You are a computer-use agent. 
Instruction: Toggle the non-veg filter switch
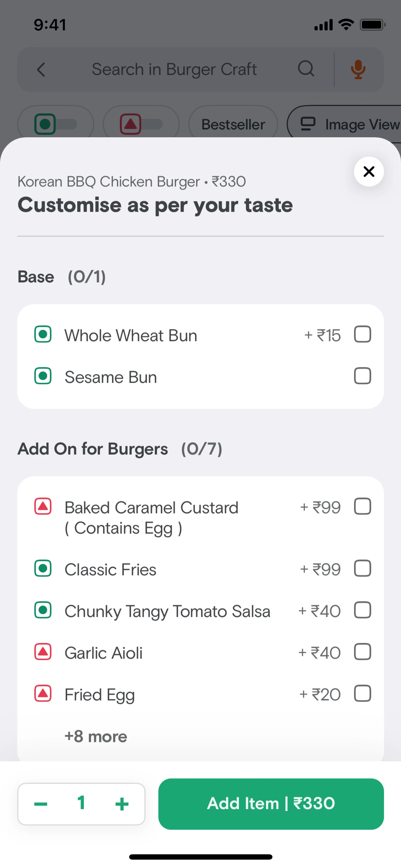point(141,124)
